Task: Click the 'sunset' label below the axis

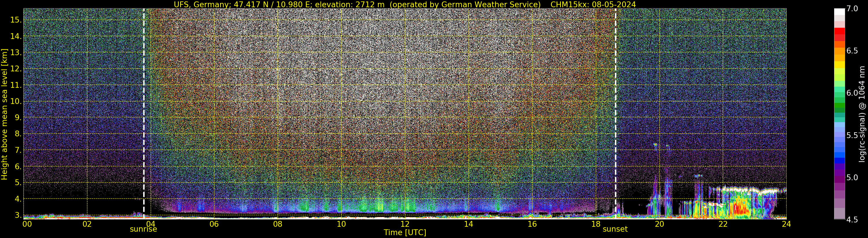Action: pos(615,229)
